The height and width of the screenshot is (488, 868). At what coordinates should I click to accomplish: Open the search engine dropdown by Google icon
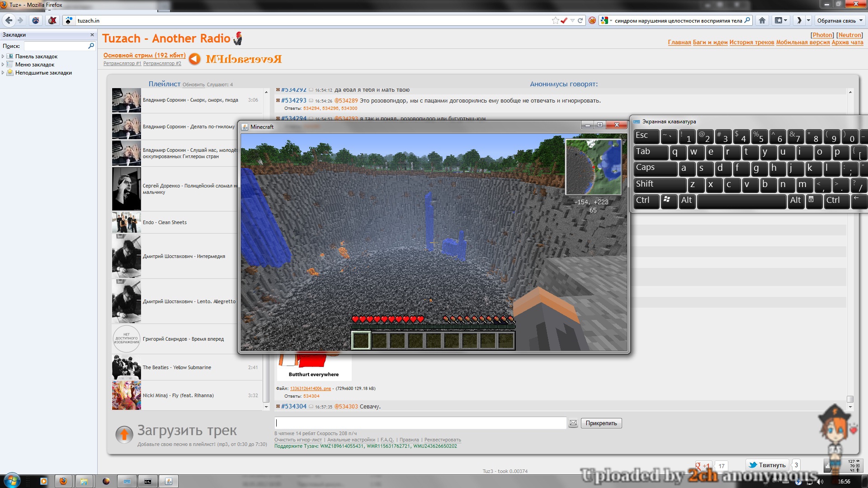pos(611,20)
